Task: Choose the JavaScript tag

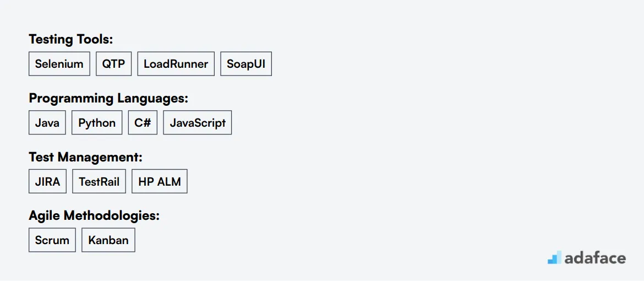Action: click(x=198, y=123)
